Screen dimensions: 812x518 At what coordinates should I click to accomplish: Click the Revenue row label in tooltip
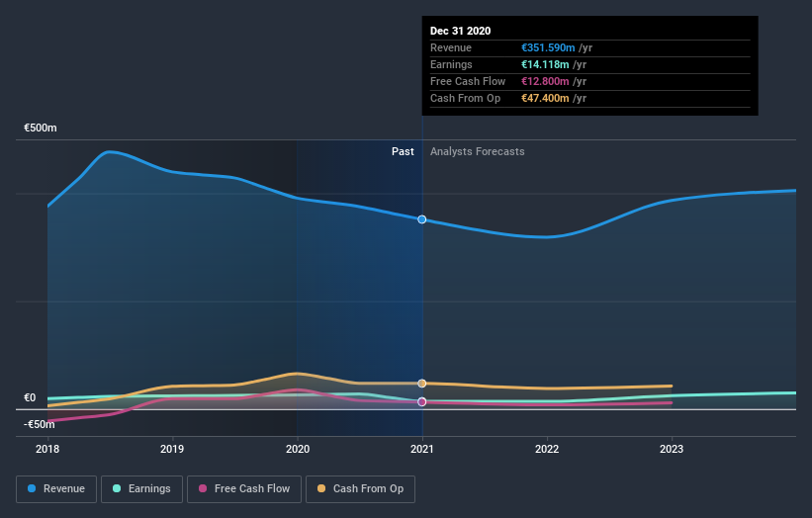tap(451, 47)
